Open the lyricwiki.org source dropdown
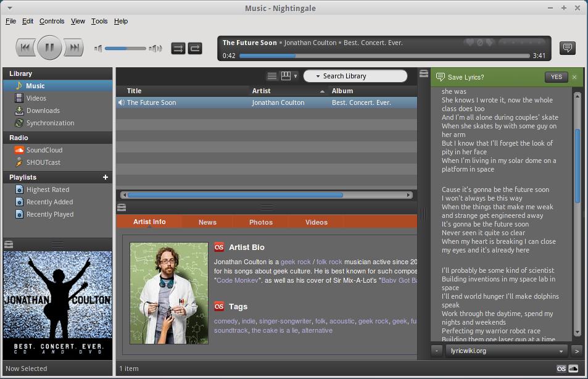Screen dimensions: 588x379 (x=561, y=351)
